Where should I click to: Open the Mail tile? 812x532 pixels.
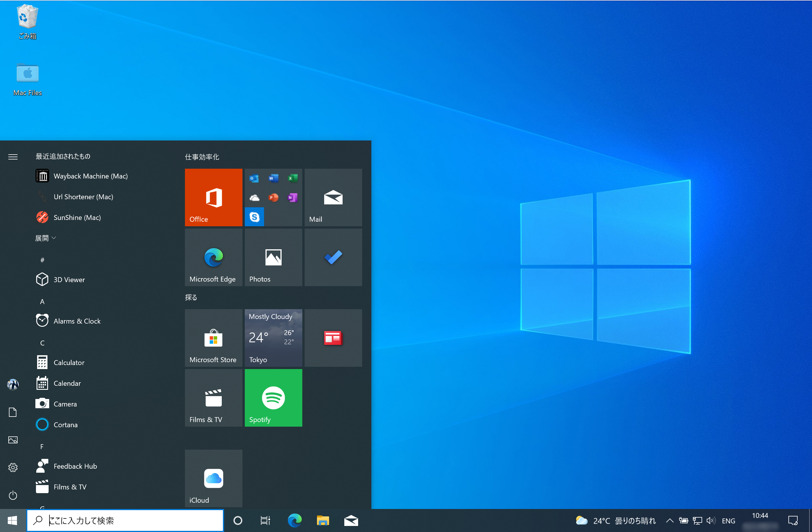tap(333, 198)
